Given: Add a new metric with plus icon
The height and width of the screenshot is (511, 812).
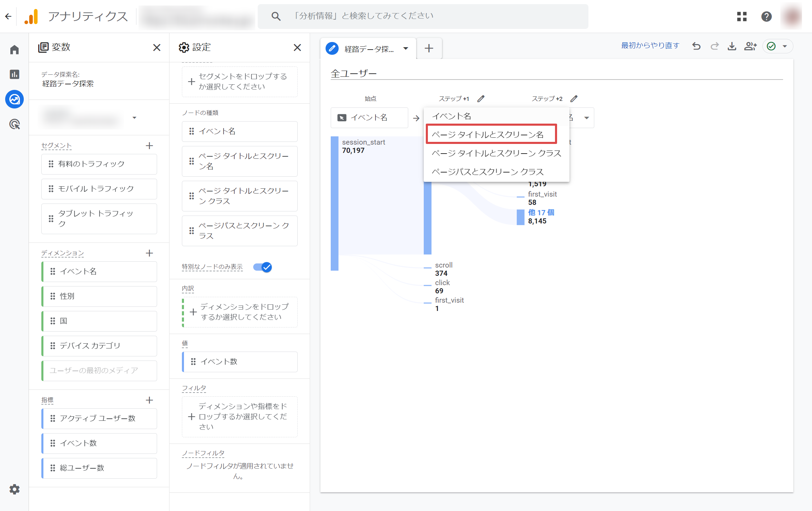Looking at the screenshot, I should [149, 400].
